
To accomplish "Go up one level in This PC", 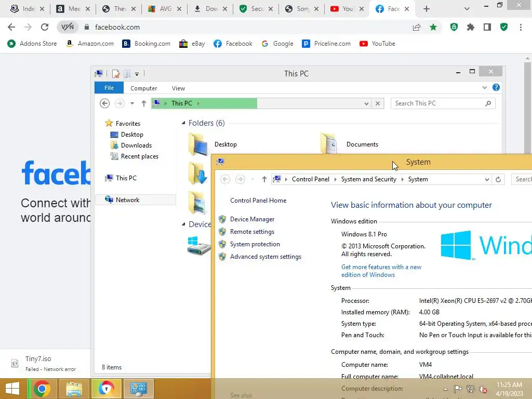I will [144, 103].
